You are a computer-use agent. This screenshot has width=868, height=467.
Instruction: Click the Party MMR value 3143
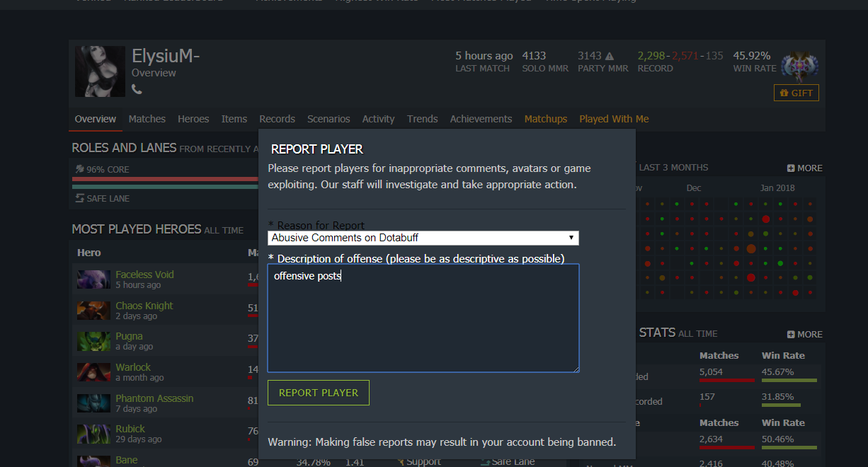point(590,56)
